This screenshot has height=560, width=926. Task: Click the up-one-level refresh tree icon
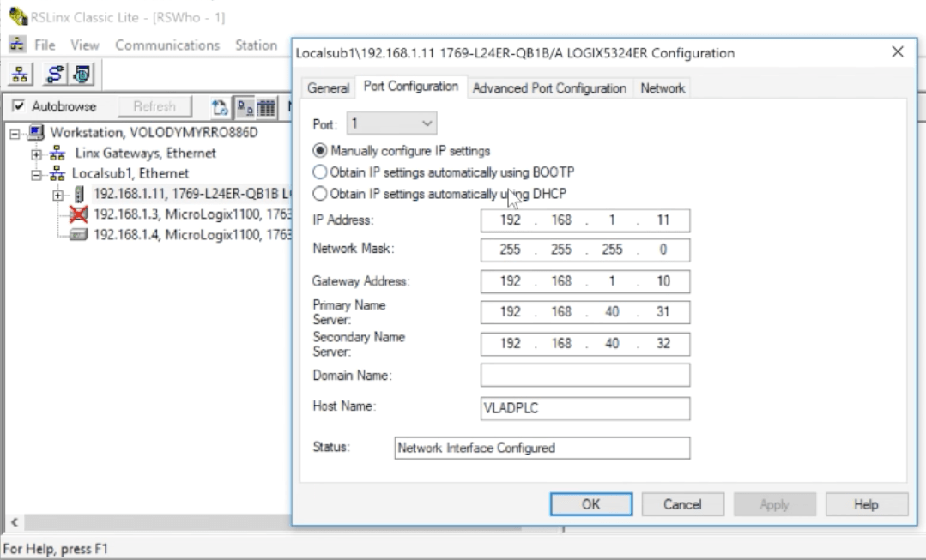(221, 107)
